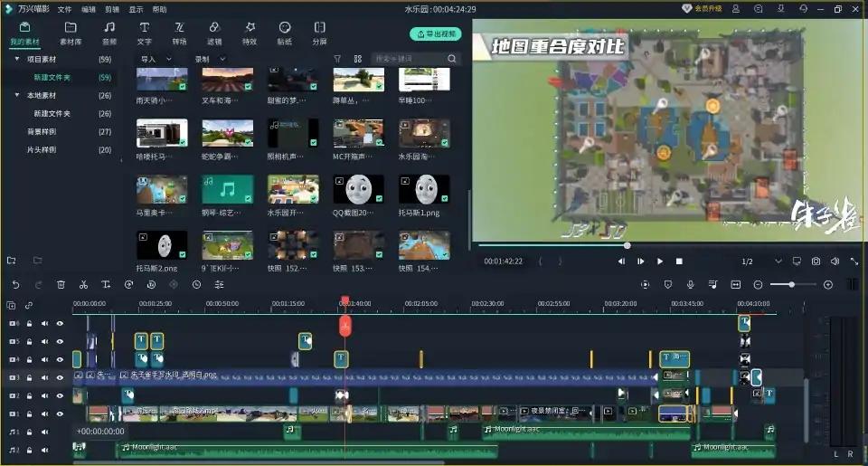
Task: Collapse the 项目素材 tree node
Action: [x=16, y=59]
